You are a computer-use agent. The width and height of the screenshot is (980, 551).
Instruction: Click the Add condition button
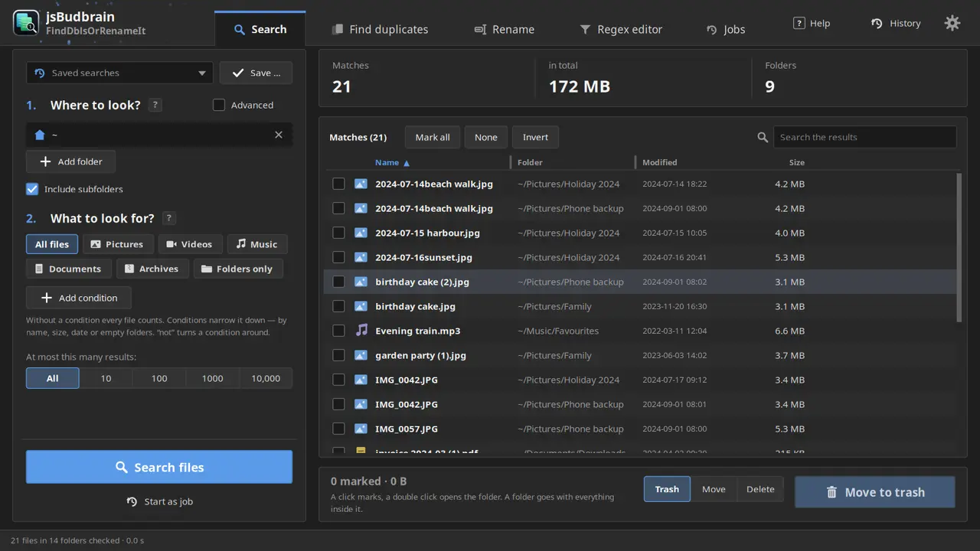pyautogui.click(x=79, y=298)
